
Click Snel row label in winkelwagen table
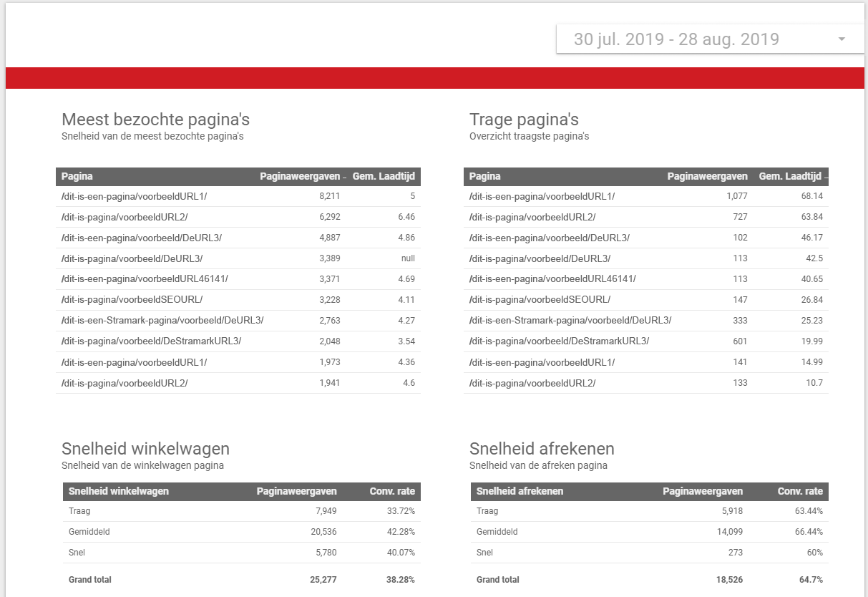77,553
